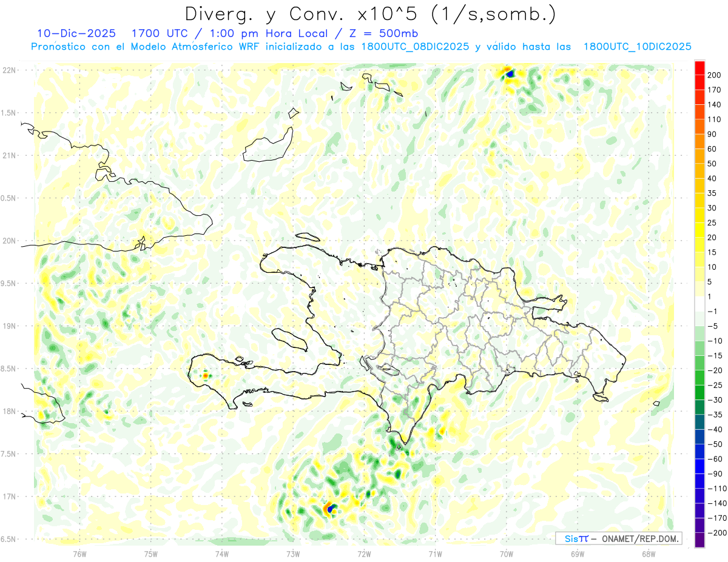
Task: Click the colorbar value '-25' in green range
Action: pyautogui.click(x=715, y=385)
